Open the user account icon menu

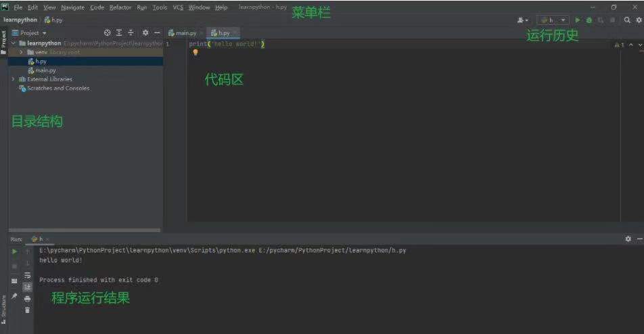pyautogui.click(x=522, y=20)
